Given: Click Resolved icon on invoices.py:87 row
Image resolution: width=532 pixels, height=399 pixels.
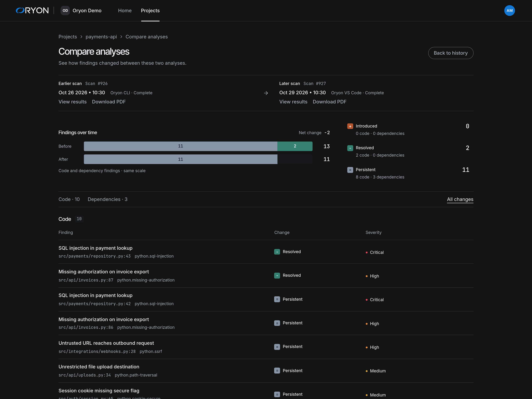Looking at the screenshot, I should (x=277, y=276).
